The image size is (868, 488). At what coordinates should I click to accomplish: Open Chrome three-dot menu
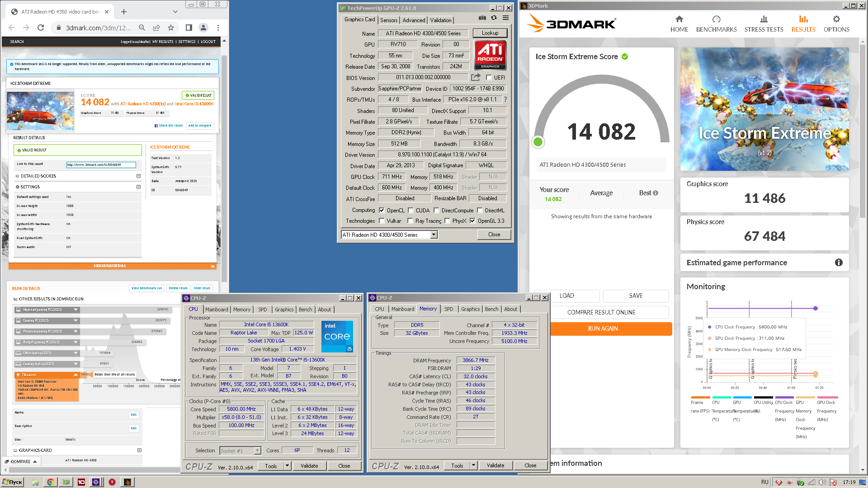[218, 28]
